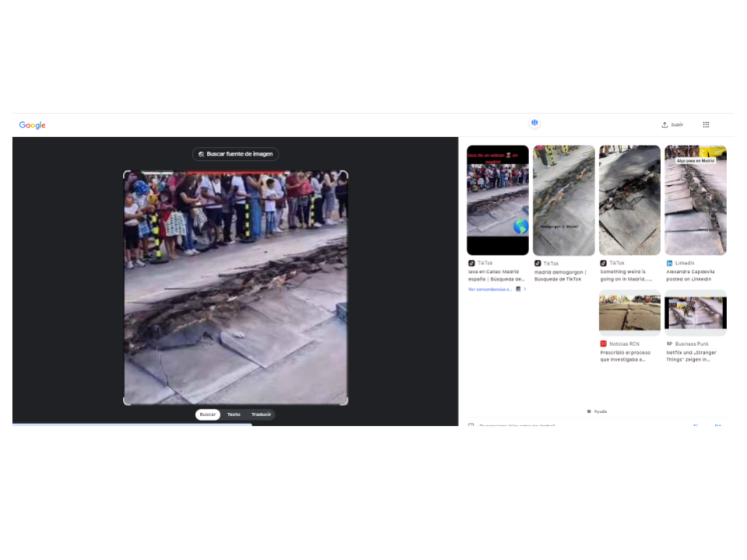Click the top-left crop corner handle

coord(126,173)
